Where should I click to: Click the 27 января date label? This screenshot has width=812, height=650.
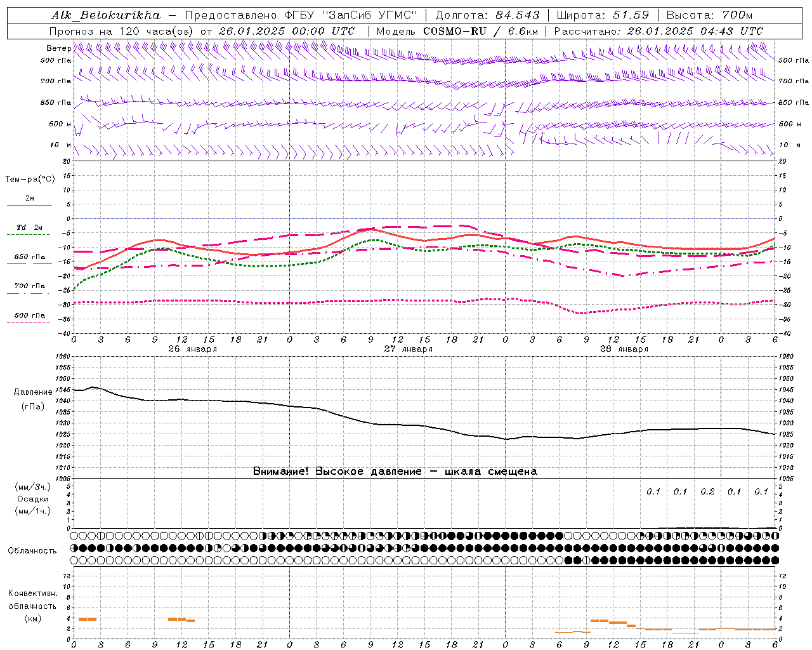point(408,348)
